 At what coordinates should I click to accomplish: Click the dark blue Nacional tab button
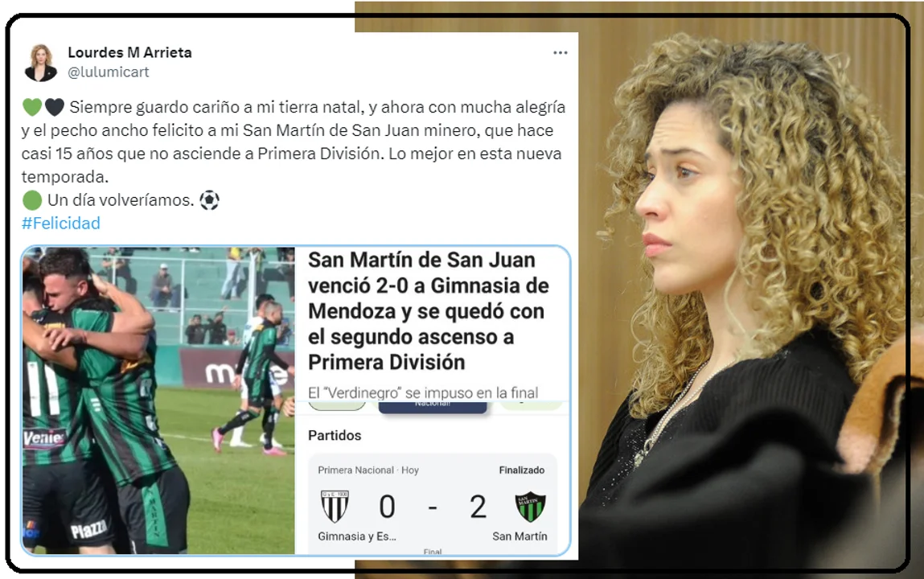pos(433,406)
